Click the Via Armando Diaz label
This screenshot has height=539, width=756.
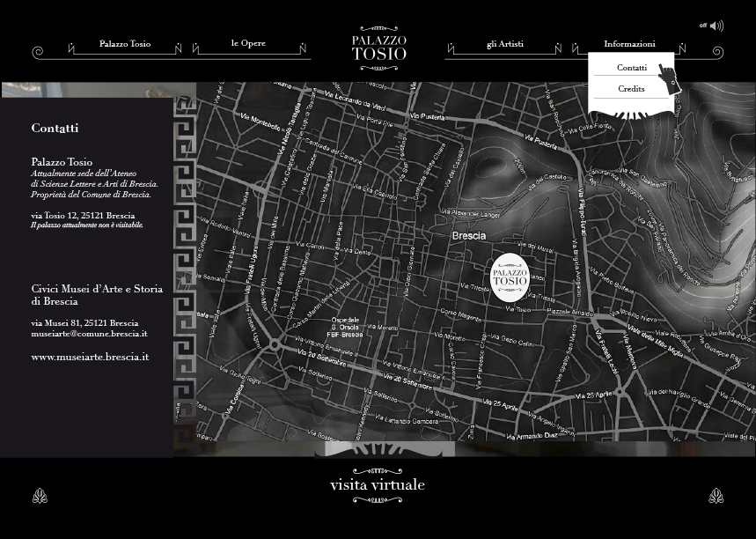[532, 436]
